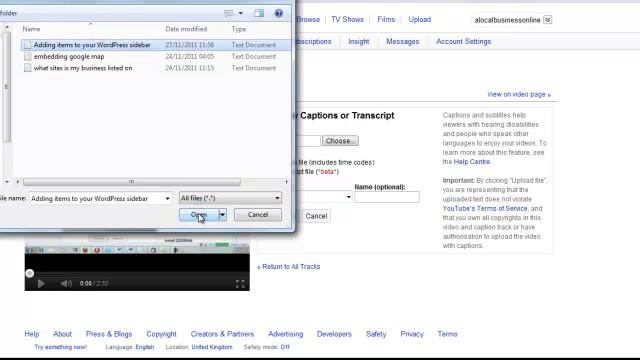The width and height of the screenshot is (640, 360).
Task: Open the language dropdown beside Name field
Action: [x=348, y=197]
